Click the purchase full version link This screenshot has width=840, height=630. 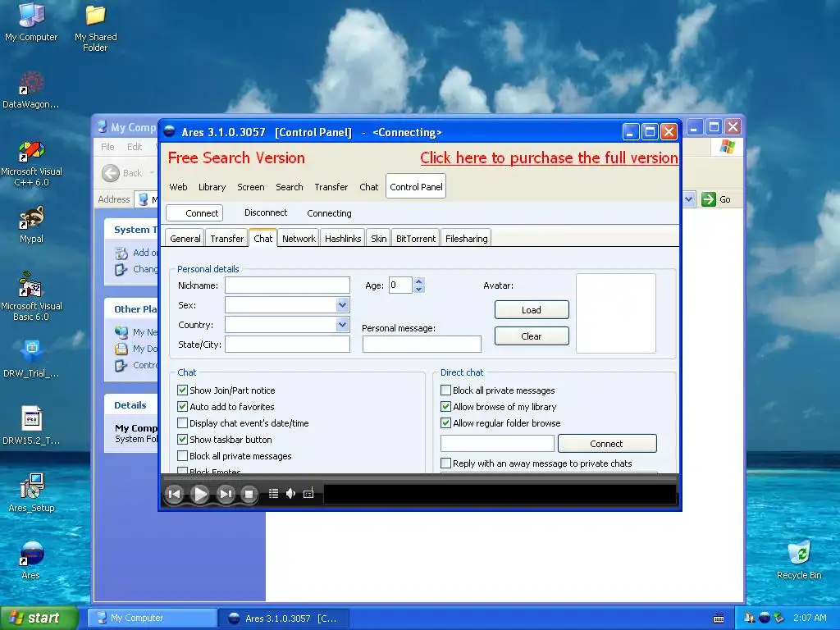pos(549,157)
